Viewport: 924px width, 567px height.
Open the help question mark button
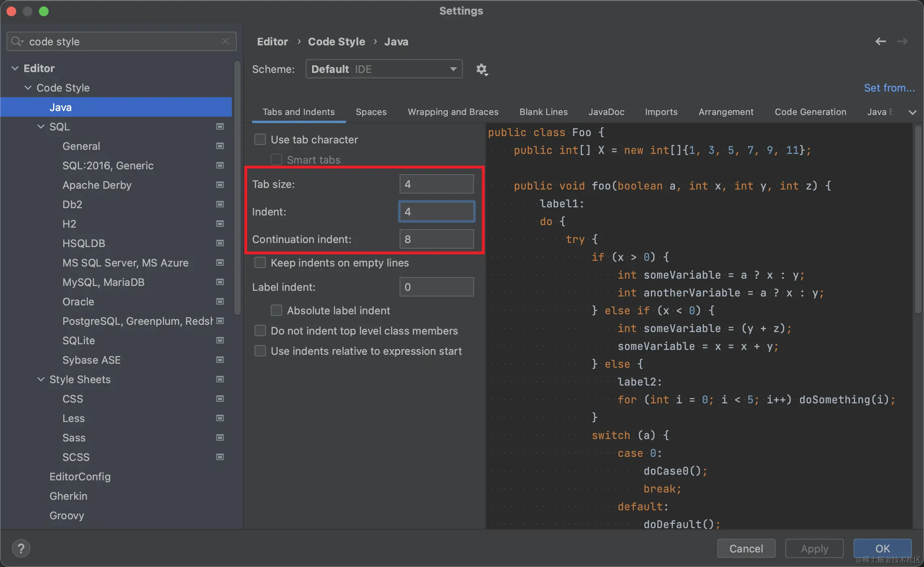tap(21, 549)
